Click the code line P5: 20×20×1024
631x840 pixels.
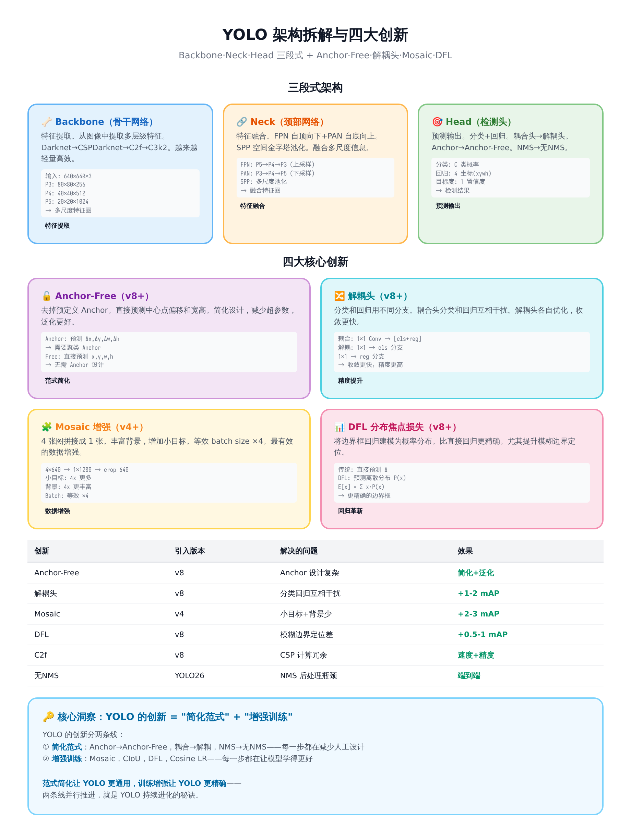[67, 202]
